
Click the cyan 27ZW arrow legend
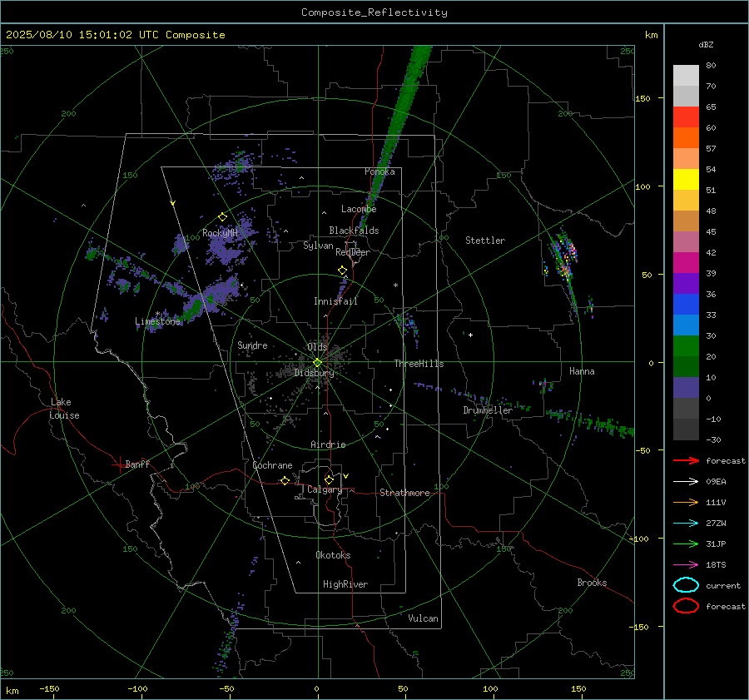click(x=686, y=524)
